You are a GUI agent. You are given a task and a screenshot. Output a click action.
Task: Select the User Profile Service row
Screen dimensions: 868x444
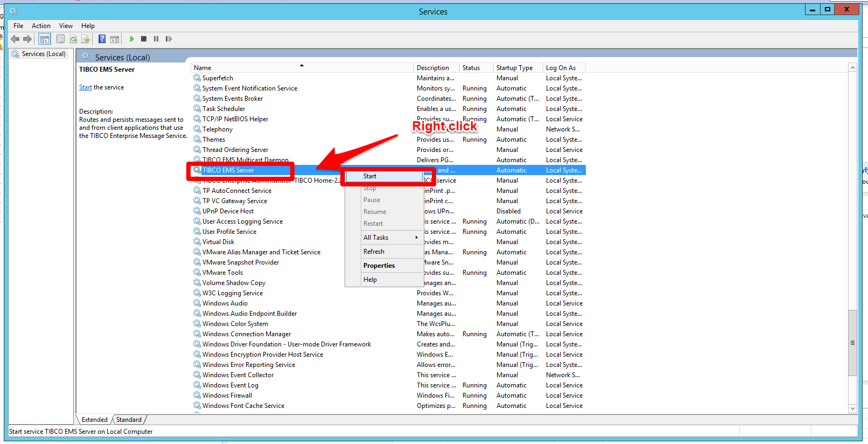coord(388,232)
